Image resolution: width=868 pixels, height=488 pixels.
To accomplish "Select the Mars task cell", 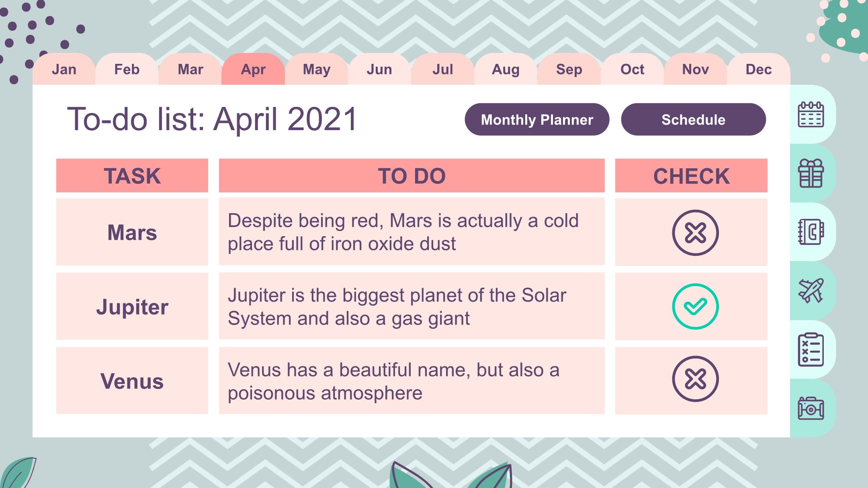I will click(x=132, y=232).
